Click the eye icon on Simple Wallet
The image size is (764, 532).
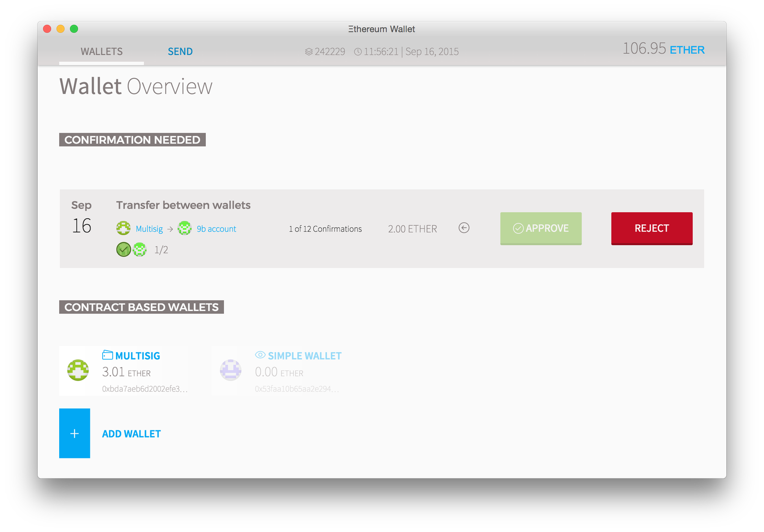coord(260,355)
